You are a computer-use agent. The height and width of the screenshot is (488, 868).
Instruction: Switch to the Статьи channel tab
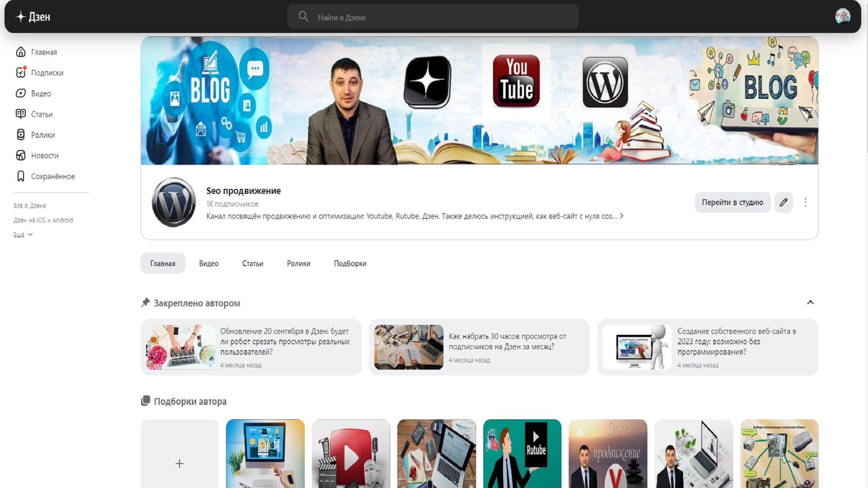pyautogui.click(x=253, y=263)
